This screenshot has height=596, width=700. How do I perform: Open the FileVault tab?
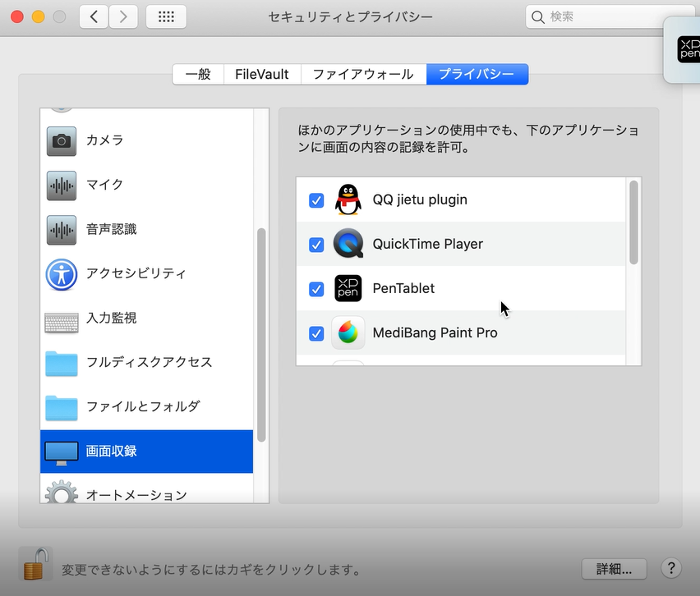[x=262, y=74]
